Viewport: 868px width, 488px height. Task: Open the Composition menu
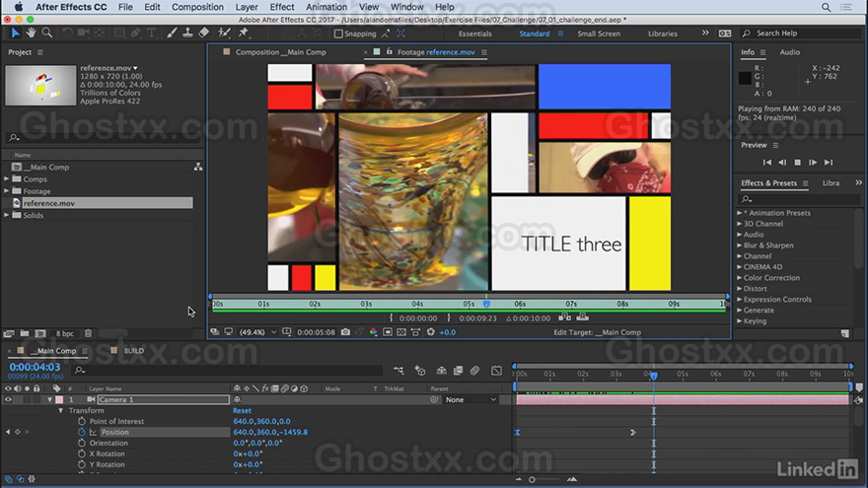[197, 7]
